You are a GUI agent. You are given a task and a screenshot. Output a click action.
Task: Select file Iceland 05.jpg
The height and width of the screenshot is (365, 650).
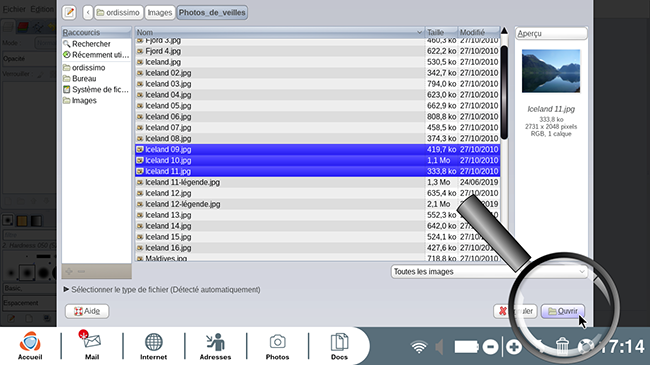[x=318, y=106]
